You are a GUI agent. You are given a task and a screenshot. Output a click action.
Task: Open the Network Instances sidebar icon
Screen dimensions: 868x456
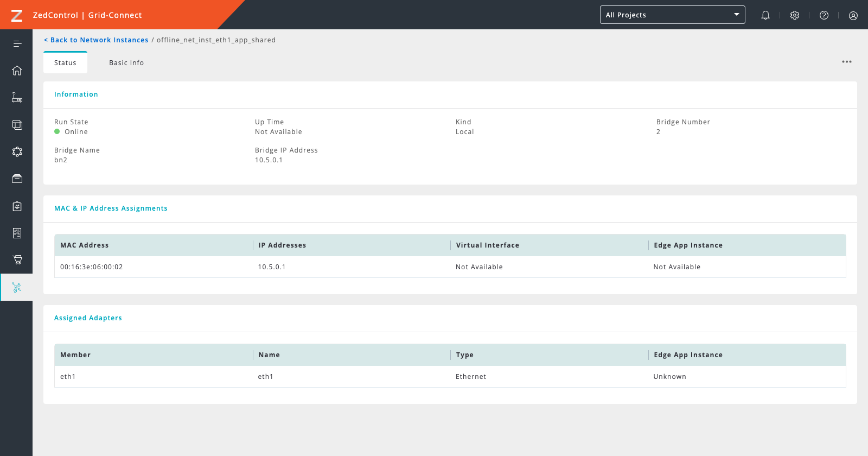[17, 287]
